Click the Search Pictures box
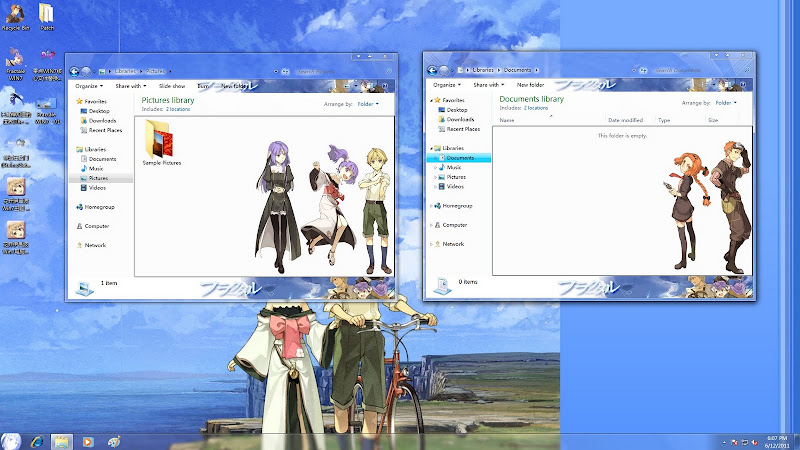 click(345, 71)
